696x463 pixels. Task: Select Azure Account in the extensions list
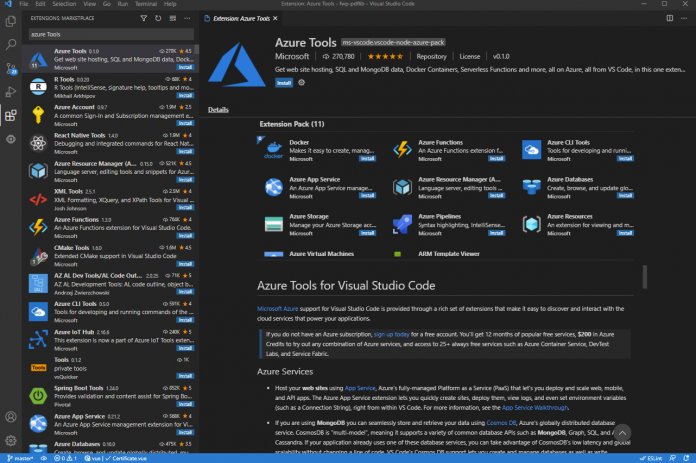click(111, 115)
